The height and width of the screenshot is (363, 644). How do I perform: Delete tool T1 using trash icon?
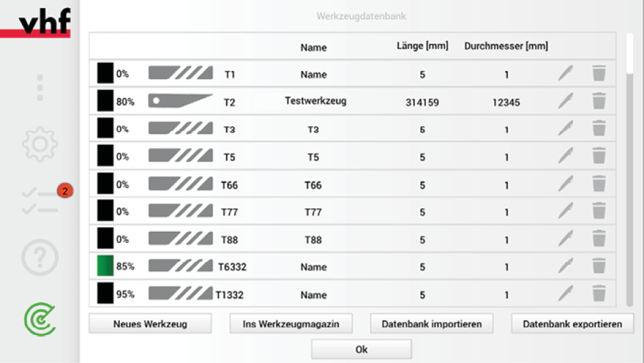[599, 73]
